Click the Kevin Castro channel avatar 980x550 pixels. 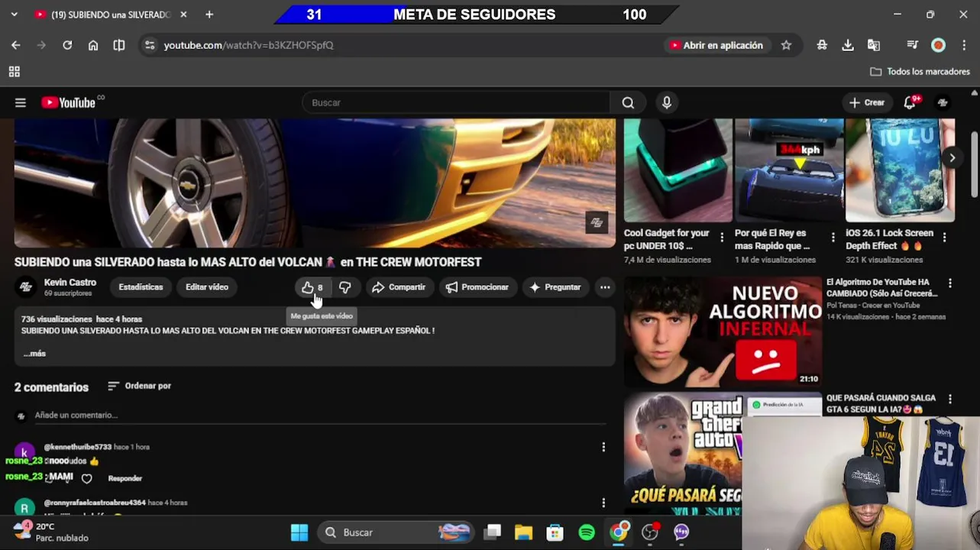[x=26, y=287]
